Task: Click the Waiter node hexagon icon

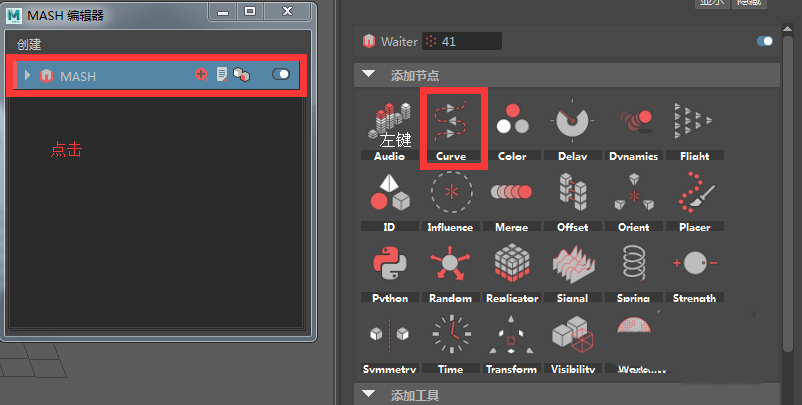Action: point(369,41)
